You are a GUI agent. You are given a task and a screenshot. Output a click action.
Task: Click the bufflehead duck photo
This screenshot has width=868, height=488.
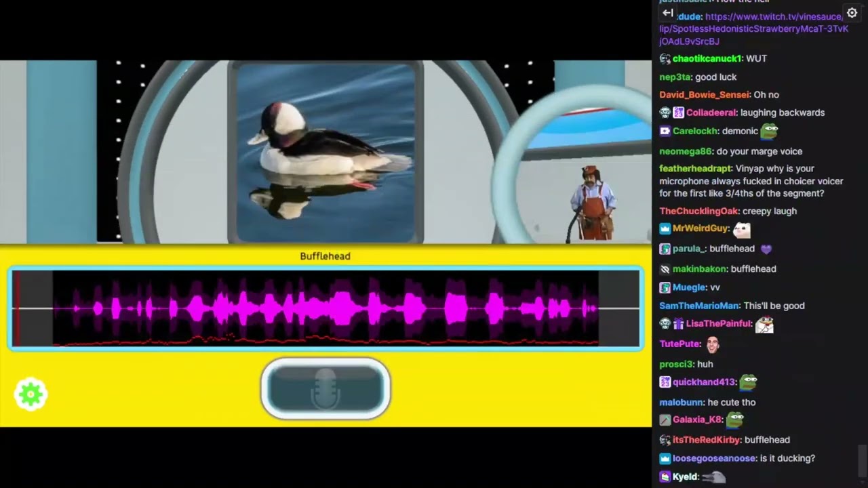click(325, 153)
